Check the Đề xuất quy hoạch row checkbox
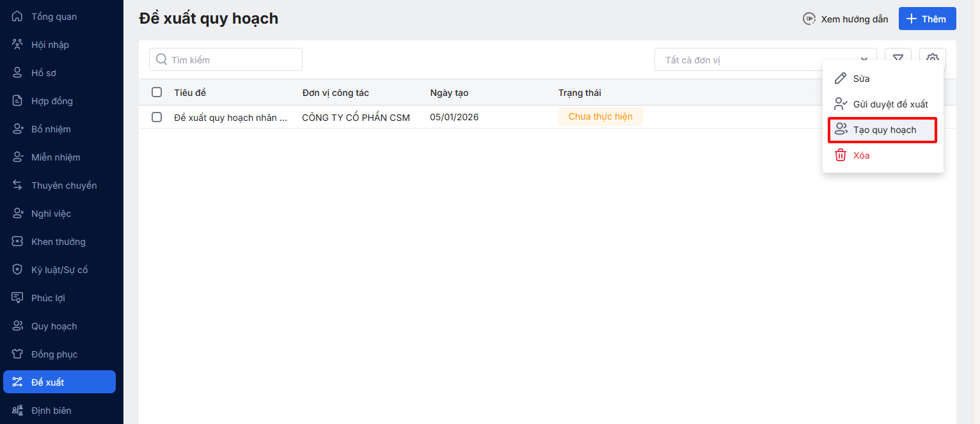The height and width of the screenshot is (424, 980). click(x=157, y=117)
